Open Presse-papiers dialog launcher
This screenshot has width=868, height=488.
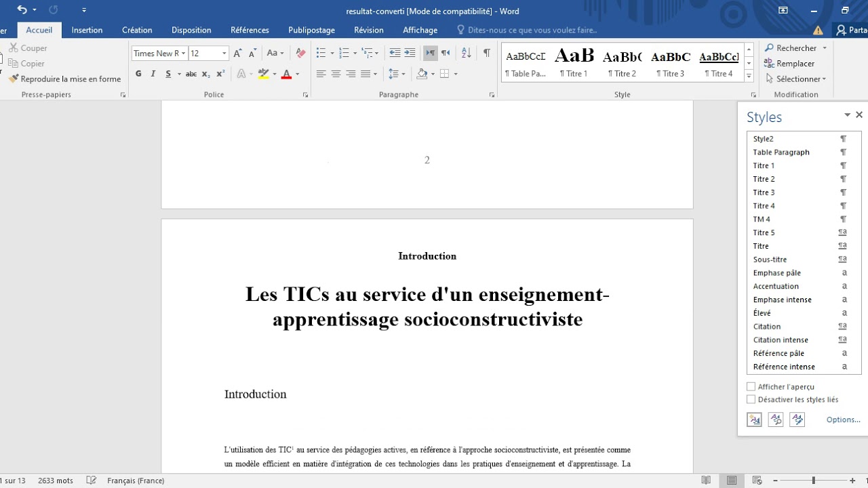coord(123,95)
